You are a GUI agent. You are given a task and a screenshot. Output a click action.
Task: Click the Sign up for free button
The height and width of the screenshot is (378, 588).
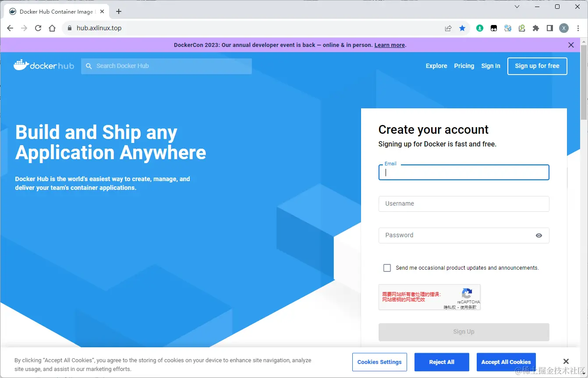537,66
